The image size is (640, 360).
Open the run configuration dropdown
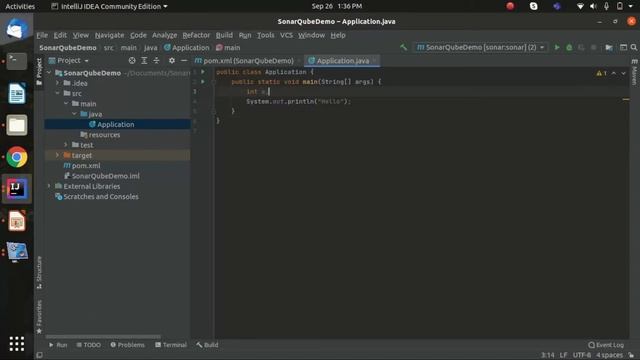point(480,47)
